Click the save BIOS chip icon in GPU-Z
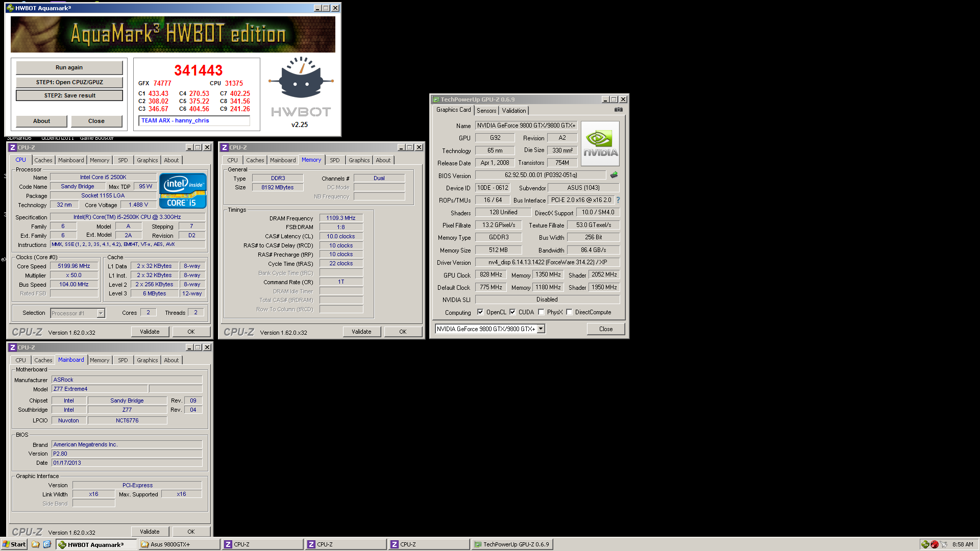Viewport: 980px width, 551px height. [x=614, y=175]
